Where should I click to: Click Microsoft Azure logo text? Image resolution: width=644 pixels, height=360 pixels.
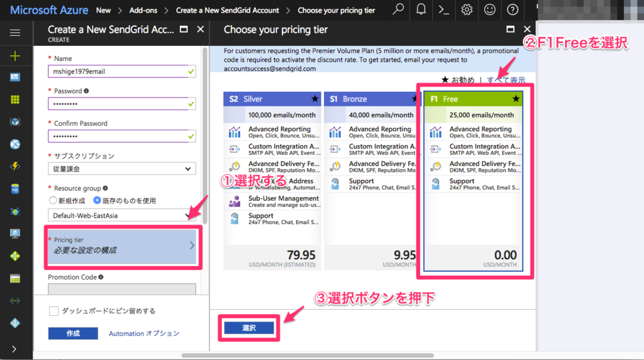point(49,10)
